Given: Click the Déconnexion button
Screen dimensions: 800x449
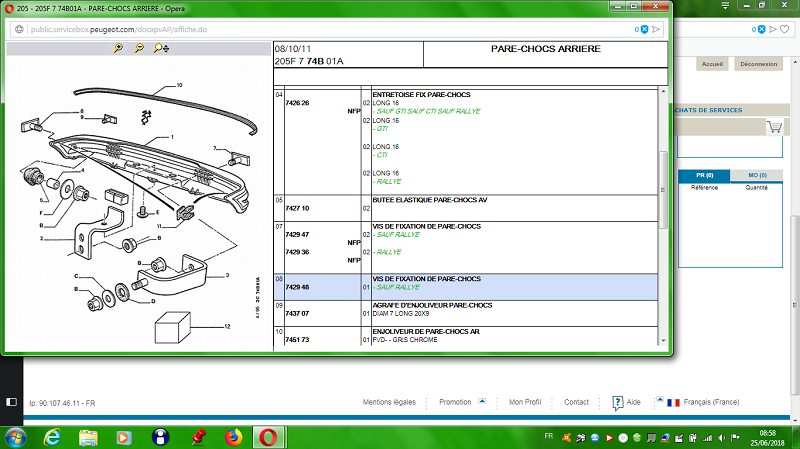Looking at the screenshot, I should tap(759, 63).
